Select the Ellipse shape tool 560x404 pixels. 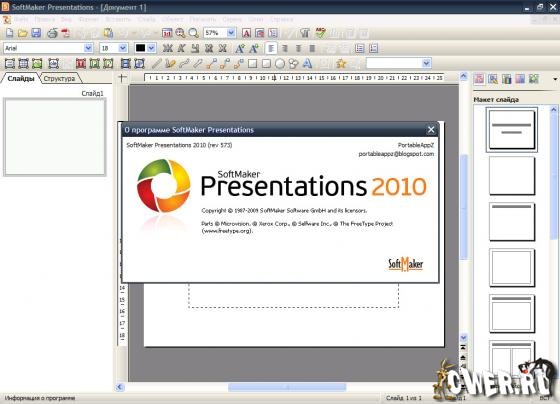[280, 64]
